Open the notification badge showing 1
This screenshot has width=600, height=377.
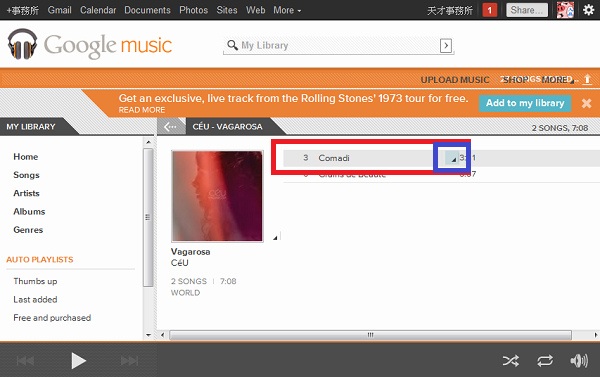point(489,10)
